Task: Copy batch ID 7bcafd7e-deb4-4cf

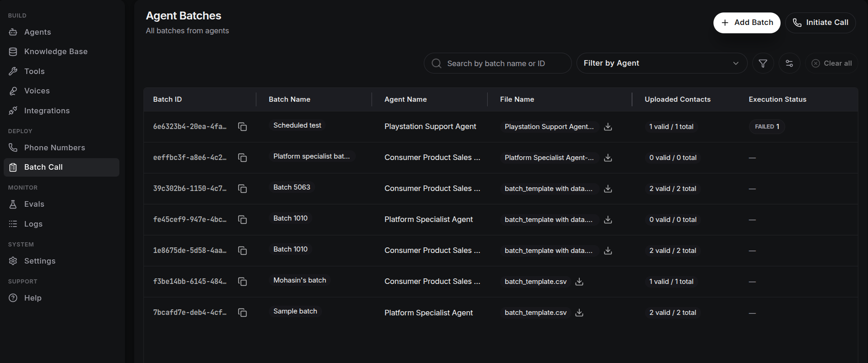Action: tap(242, 313)
